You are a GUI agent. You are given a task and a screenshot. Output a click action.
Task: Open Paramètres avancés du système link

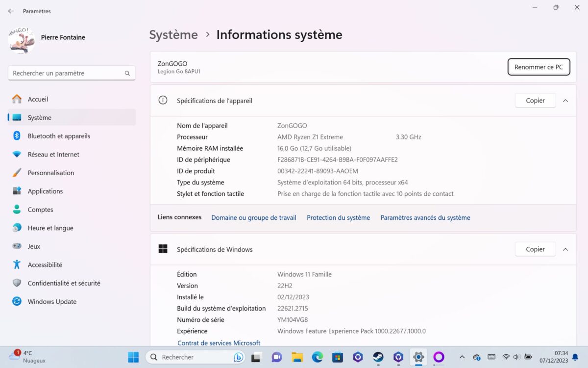click(x=425, y=218)
